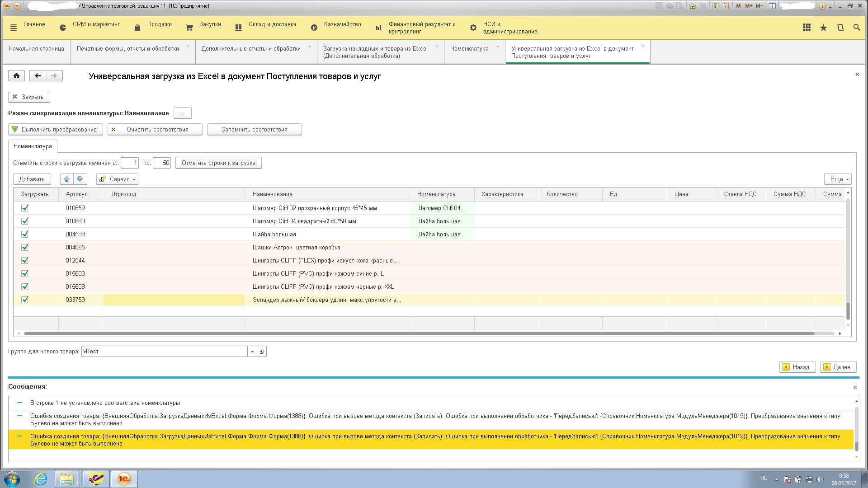Open the selected group ЯТест with square icon

point(262,352)
